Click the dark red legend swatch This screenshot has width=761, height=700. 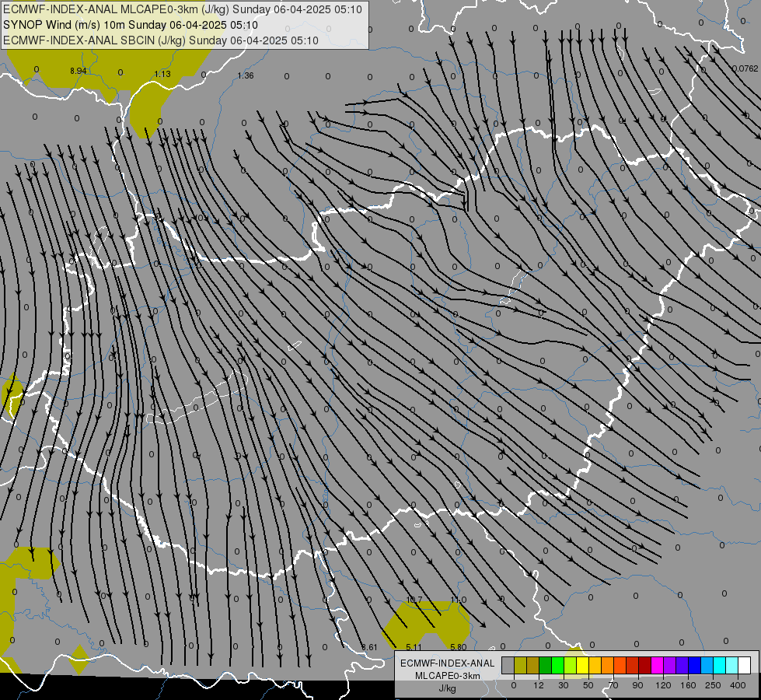[644, 665]
